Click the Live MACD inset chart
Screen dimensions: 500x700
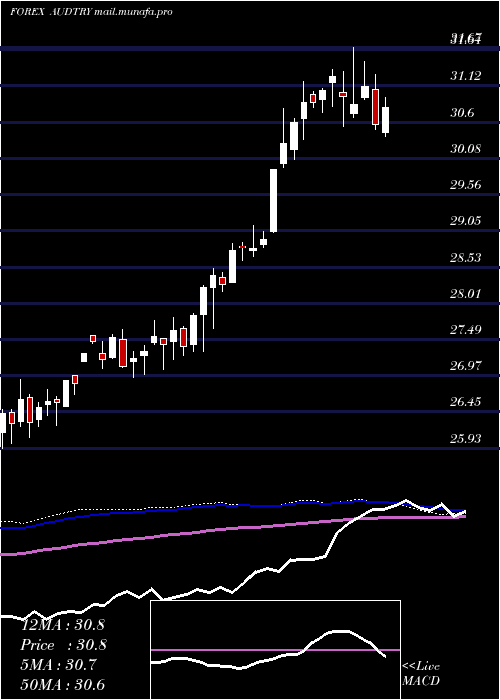[275, 650]
